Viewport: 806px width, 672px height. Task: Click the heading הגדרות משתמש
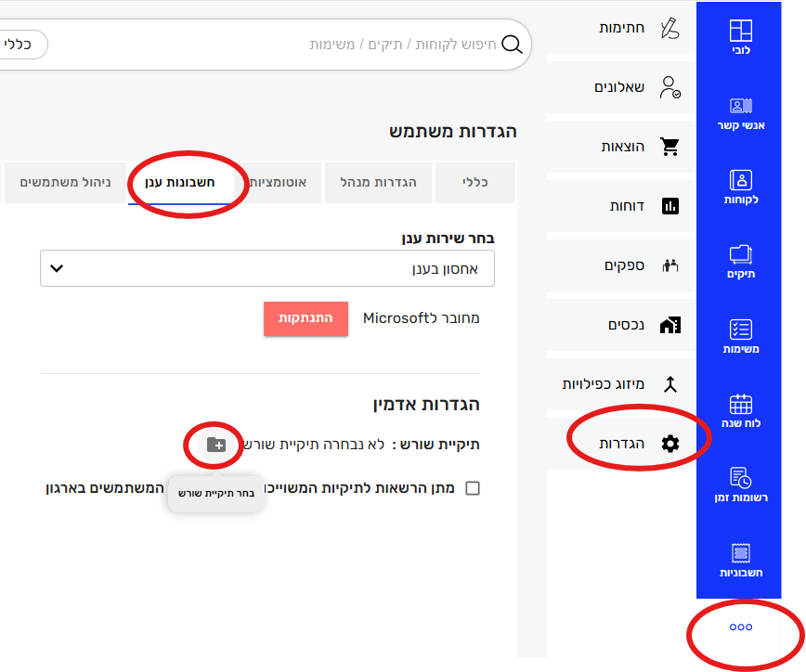coord(452,132)
